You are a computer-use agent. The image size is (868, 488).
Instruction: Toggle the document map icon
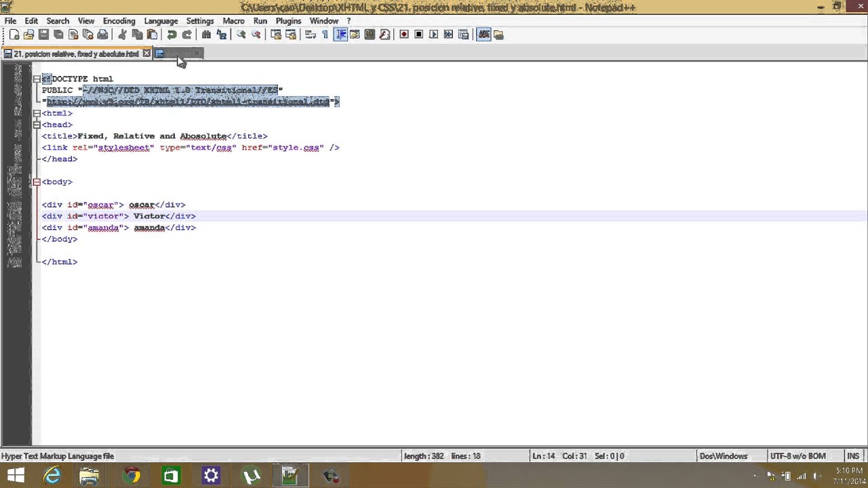370,35
